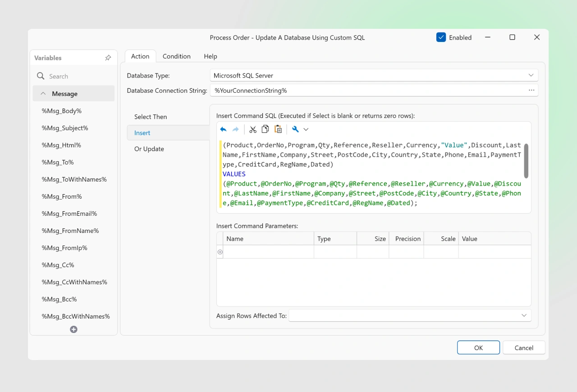Viewport: 577px width, 392px height.
Task: Click the OK button
Action: [478, 347]
